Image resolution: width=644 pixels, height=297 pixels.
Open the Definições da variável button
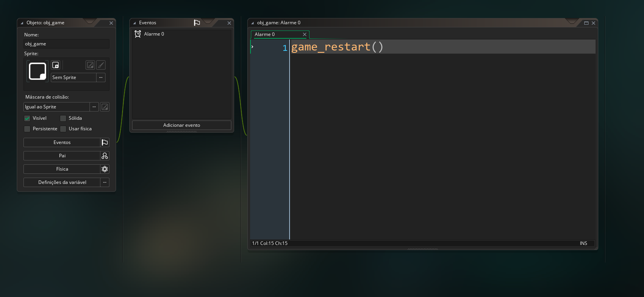pos(62,182)
